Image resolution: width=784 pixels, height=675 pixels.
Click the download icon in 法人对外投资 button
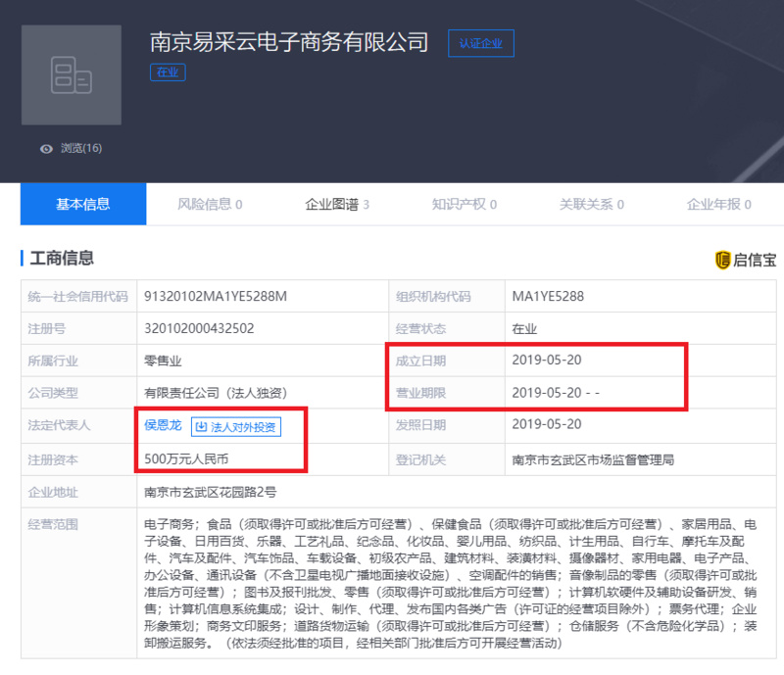click(x=200, y=426)
